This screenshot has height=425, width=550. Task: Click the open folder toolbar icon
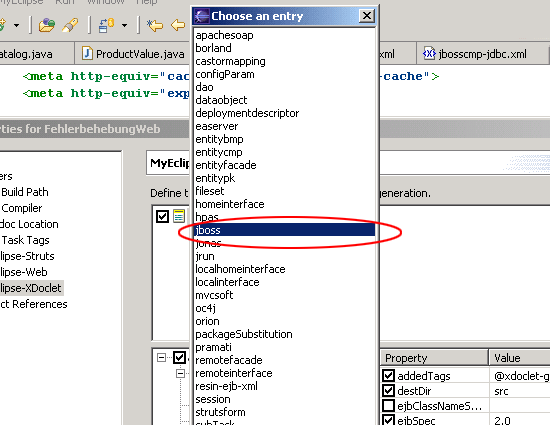point(47,25)
